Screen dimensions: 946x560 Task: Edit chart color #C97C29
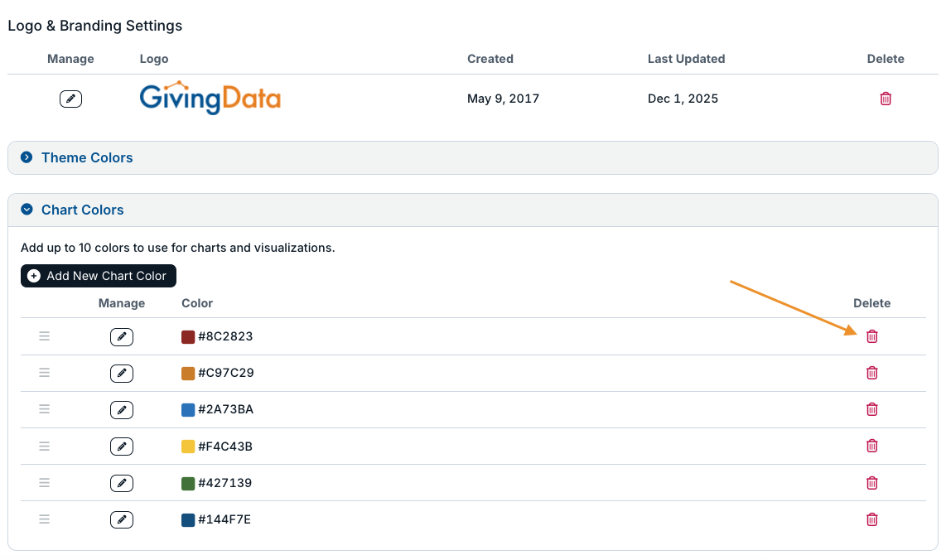tap(121, 374)
